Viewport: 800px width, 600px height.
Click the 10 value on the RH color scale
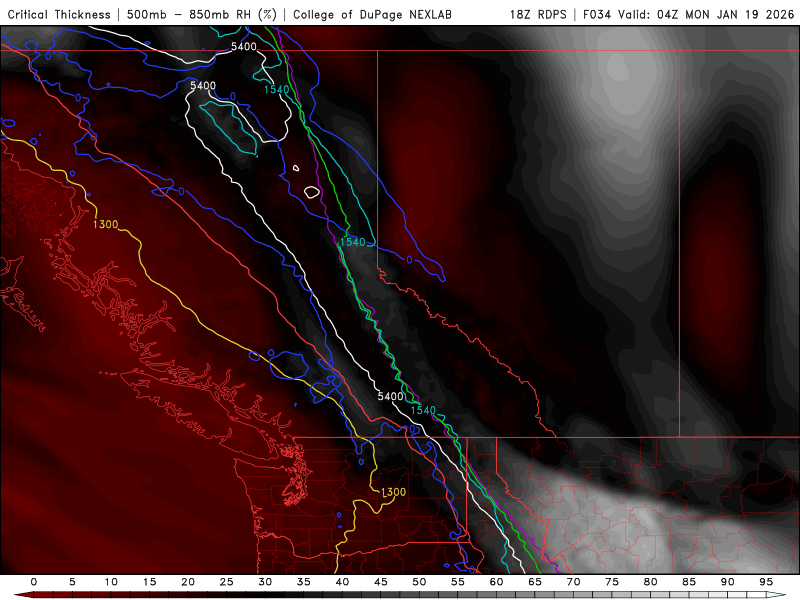(x=111, y=582)
